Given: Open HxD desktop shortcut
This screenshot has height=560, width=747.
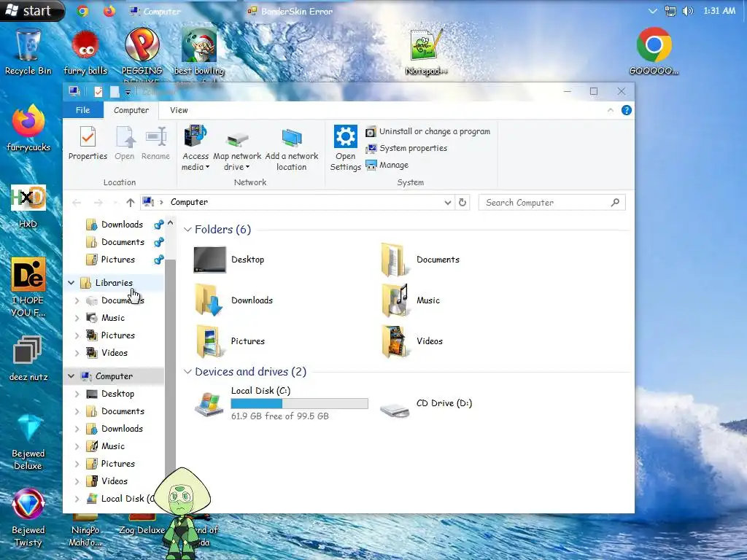Looking at the screenshot, I should (28, 206).
